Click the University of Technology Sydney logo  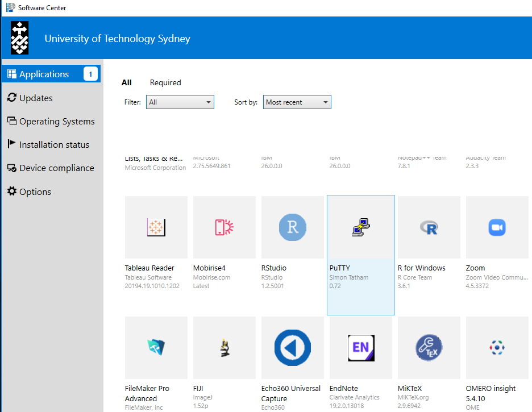[x=20, y=38]
